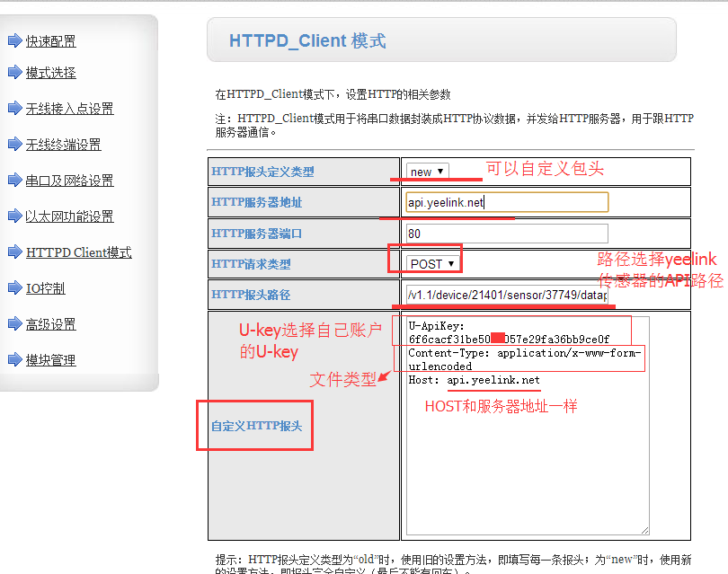This screenshot has width=728, height=574.
Task: Click the HTTP报头路径 input field
Action: [x=507, y=295]
